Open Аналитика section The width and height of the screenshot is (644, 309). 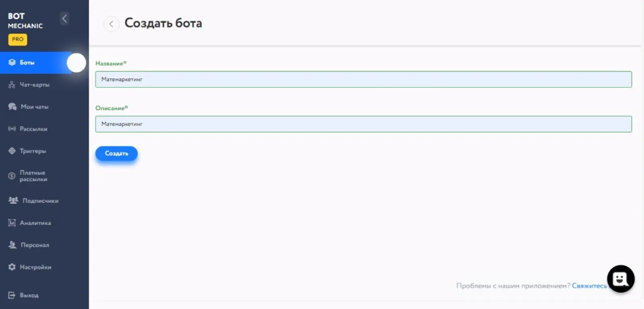(x=35, y=223)
